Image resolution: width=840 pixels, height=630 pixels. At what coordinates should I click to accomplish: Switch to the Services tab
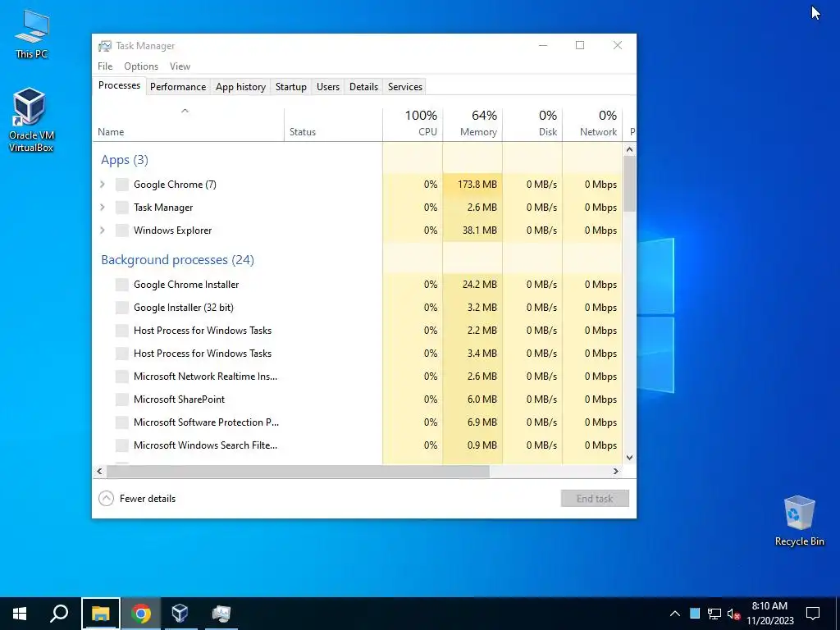tap(405, 87)
